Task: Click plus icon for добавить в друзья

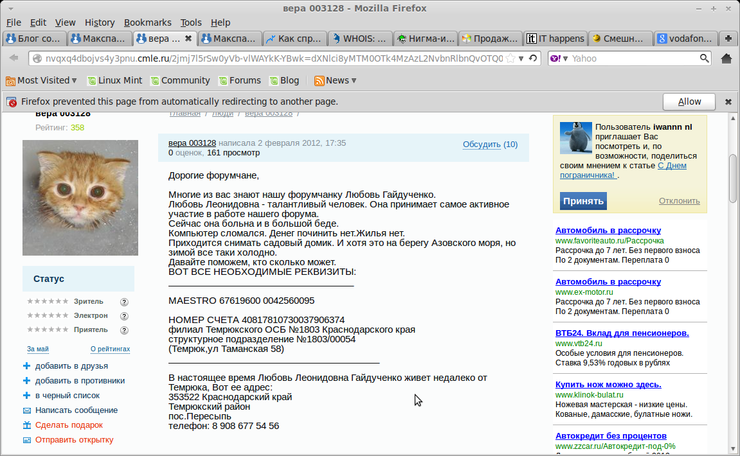Action: pyautogui.click(x=26, y=366)
